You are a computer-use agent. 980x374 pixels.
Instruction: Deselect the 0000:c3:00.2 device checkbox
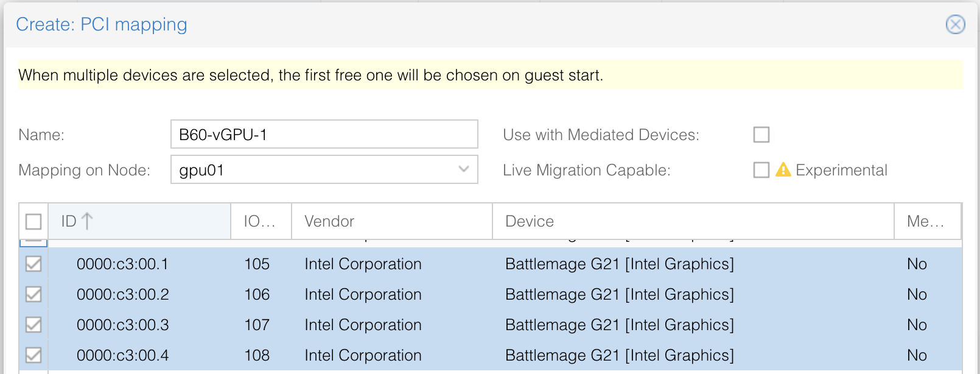33,294
